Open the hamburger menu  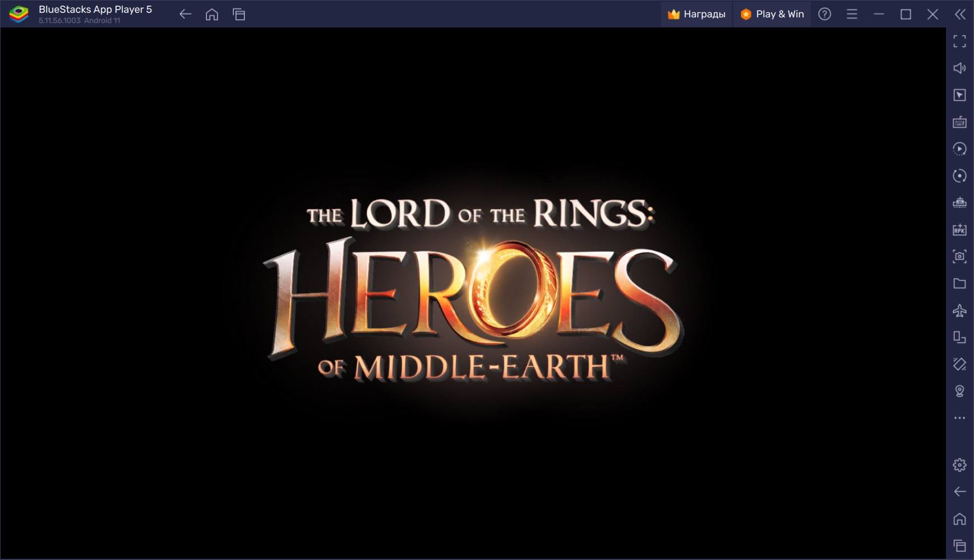pos(852,14)
